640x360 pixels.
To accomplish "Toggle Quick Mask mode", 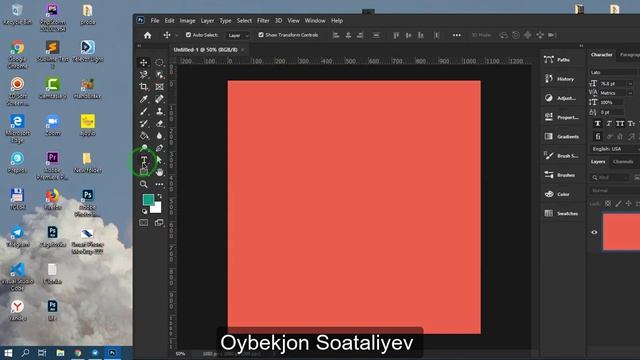I will point(144,222).
